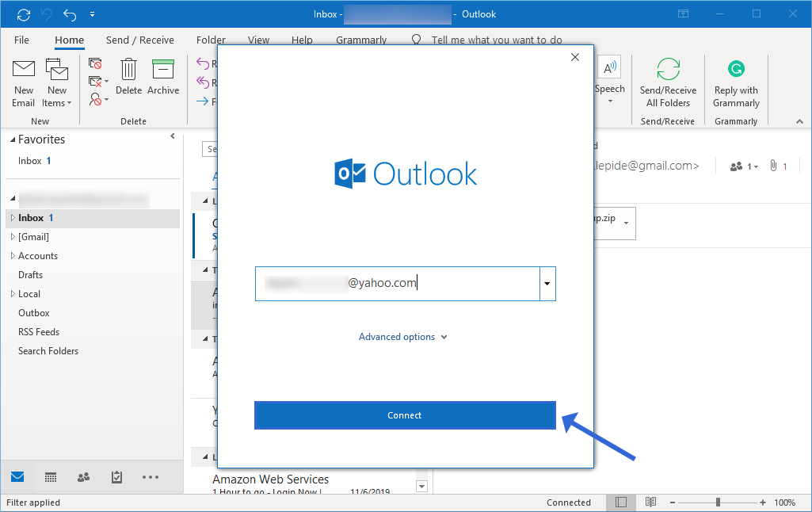Select the Home tab
812x512 pixels.
click(x=70, y=40)
